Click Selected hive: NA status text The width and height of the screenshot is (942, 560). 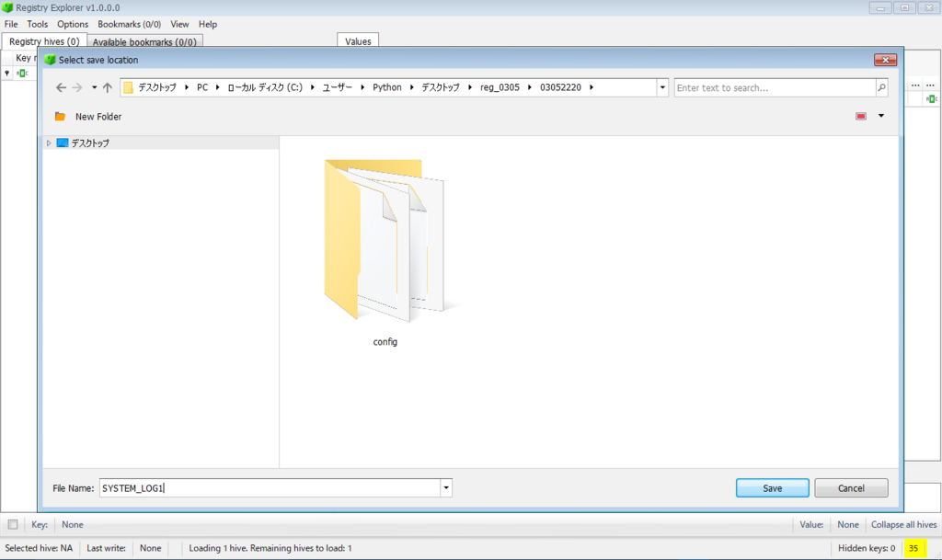coord(39,547)
